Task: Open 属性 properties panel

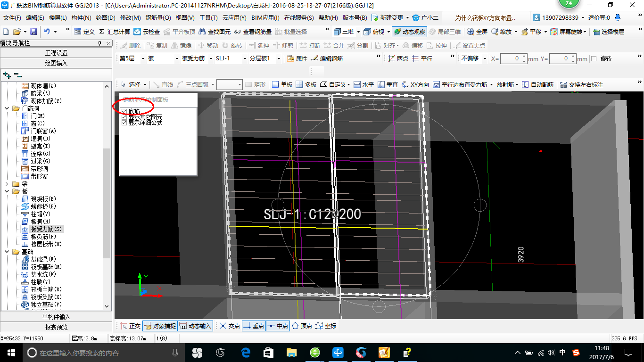Action: click(297, 58)
